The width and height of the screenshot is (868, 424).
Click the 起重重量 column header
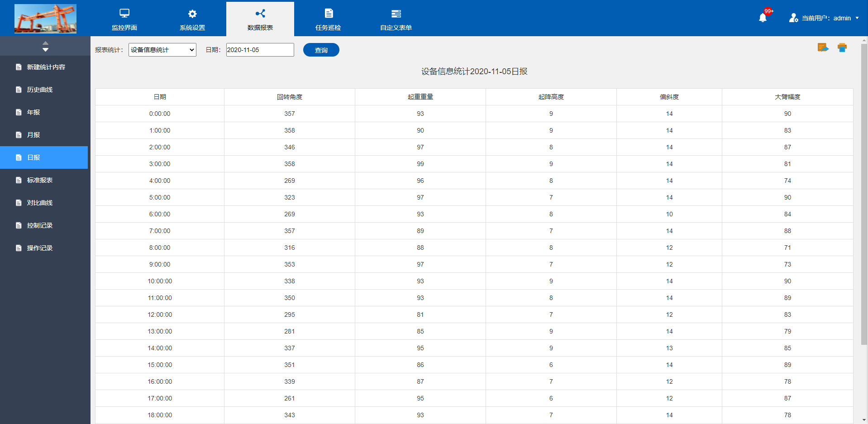pos(420,97)
